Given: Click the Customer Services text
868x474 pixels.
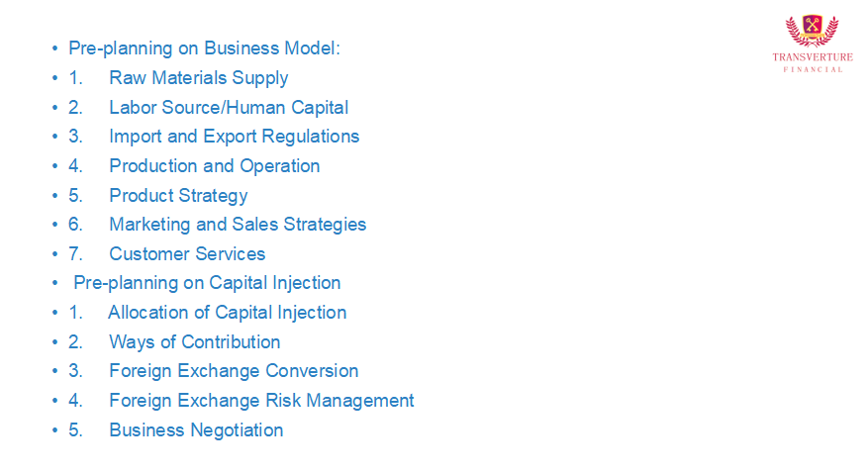Looking at the screenshot, I should (187, 254).
